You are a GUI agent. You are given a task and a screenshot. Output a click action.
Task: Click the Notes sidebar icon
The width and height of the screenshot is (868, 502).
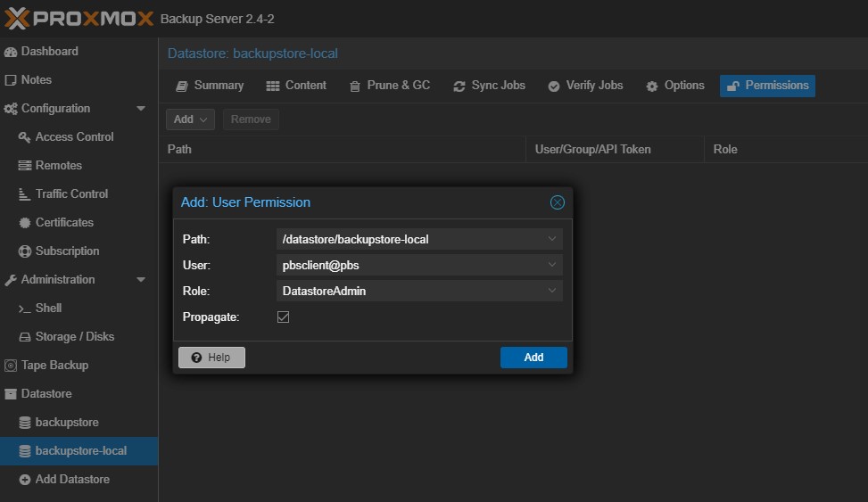coord(11,80)
